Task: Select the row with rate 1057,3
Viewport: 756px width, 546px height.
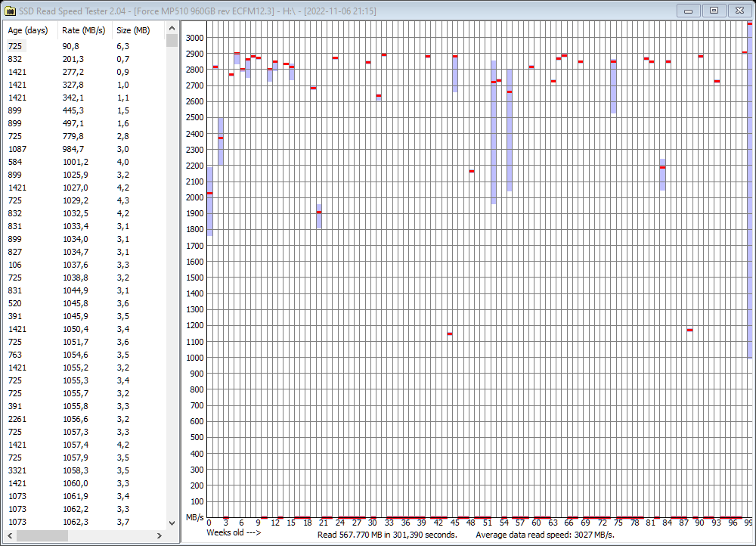Action: [x=85, y=432]
